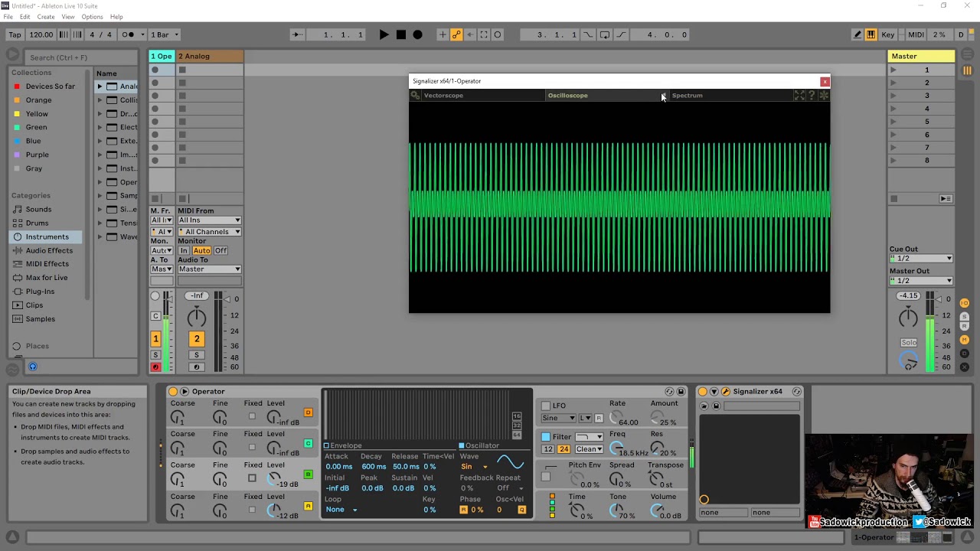Toggle the track 2 activator button

197,338
